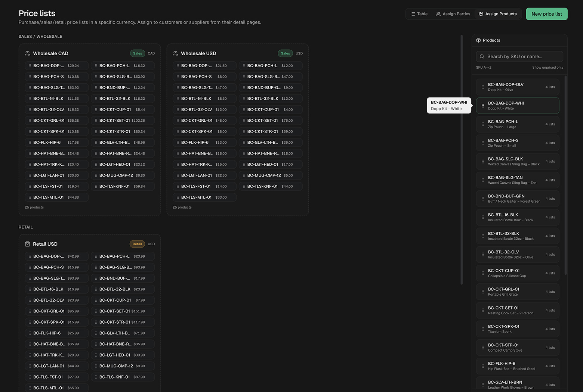583x392 pixels.
Task: Click the drag handle of BC-BAG-DOP-WHI product
Action: 483,106
